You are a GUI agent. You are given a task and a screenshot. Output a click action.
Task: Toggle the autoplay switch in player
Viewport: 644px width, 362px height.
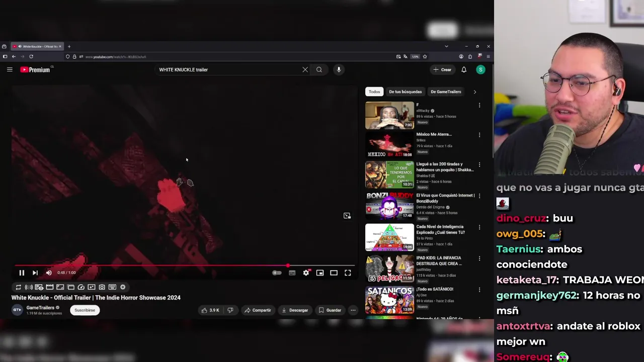[277, 273]
